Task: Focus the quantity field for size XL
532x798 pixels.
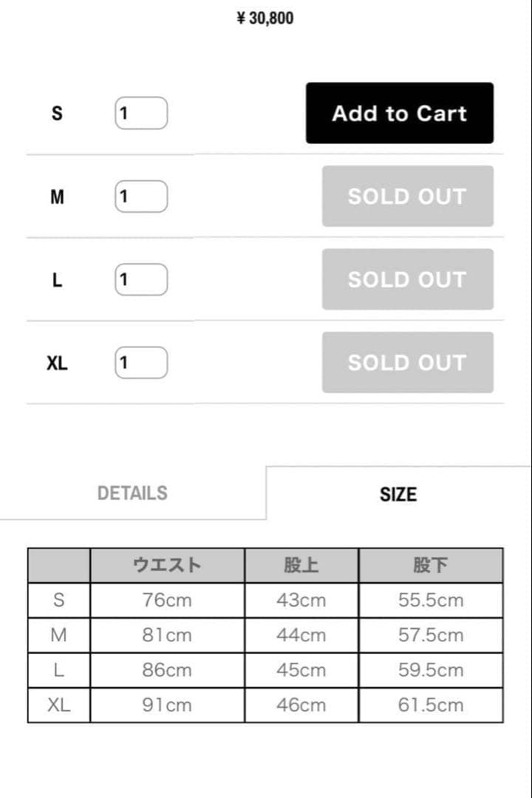Action: [x=141, y=363]
